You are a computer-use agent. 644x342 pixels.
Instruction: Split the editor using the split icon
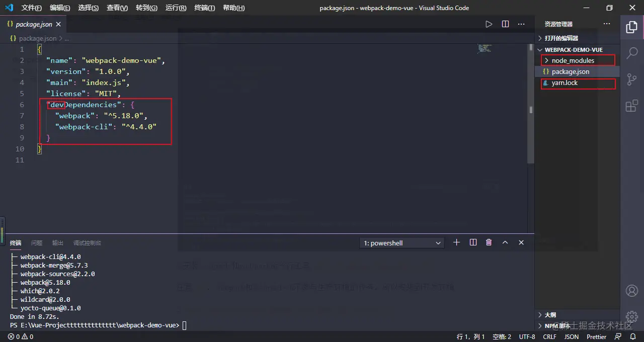(x=505, y=24)
